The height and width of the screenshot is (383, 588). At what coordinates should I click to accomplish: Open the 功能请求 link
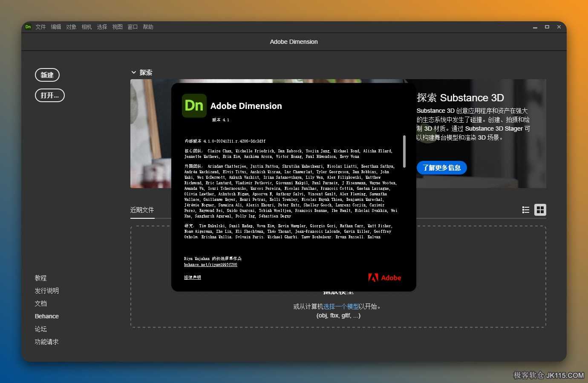[x=47, y=342]
